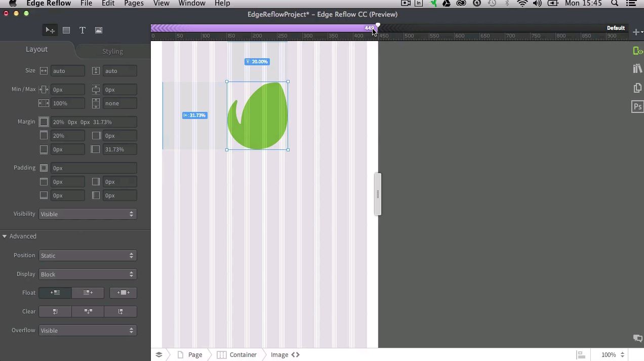Open the File menu
This screenshot has width=644, height=361.
(x=86, y=3)
